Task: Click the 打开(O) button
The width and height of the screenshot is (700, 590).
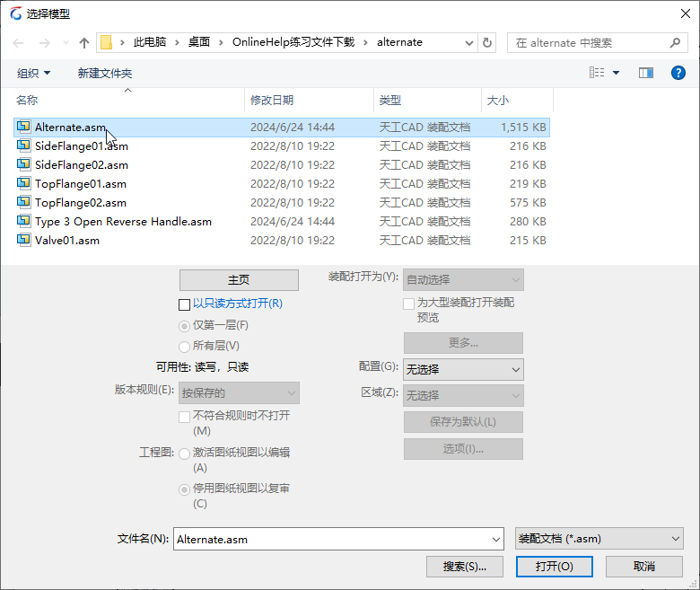Action: tap(555, 567)
